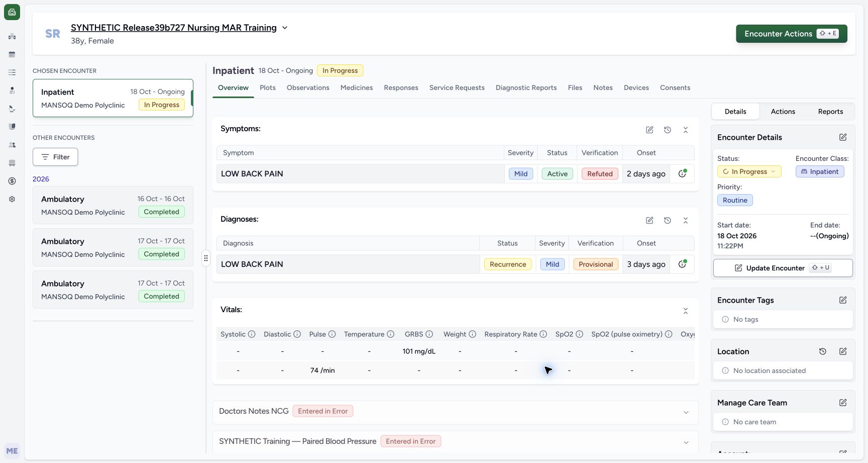Collapse the Symptoms section
Screen dimensions: 868x463
pos(686,130)
